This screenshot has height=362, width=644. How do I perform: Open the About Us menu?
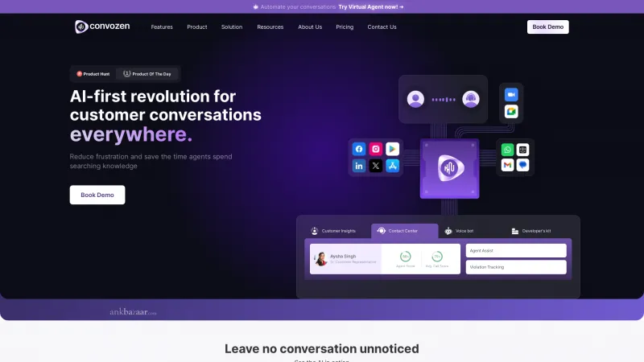310,27
